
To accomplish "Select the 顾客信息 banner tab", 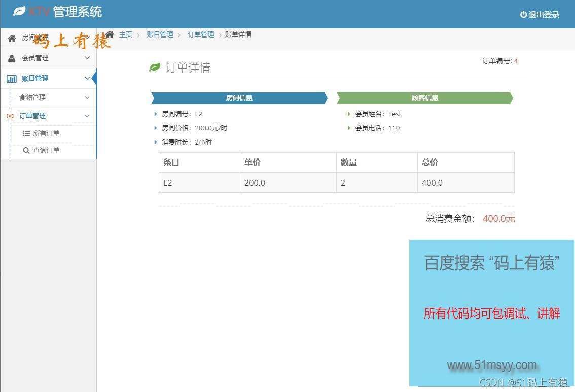I will coord(425,97).
